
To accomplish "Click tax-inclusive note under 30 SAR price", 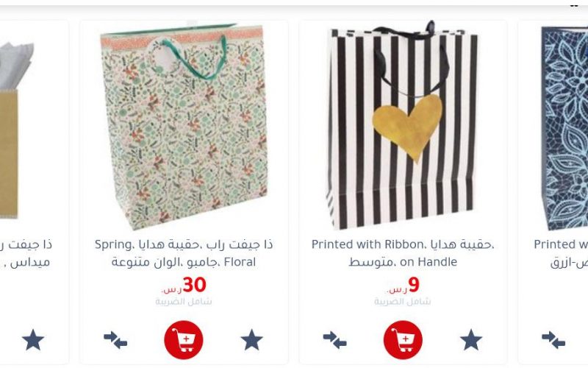I will click(x=184, y=302).
